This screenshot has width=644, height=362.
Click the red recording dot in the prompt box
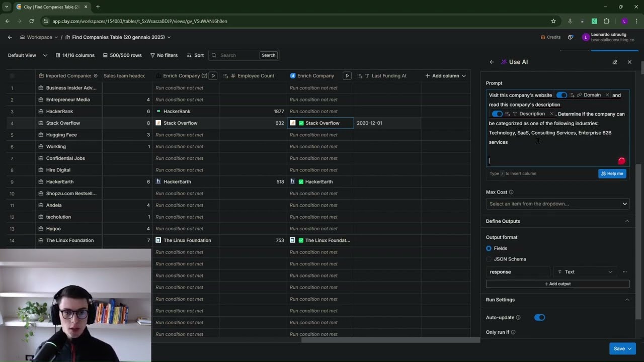(621, 161)
